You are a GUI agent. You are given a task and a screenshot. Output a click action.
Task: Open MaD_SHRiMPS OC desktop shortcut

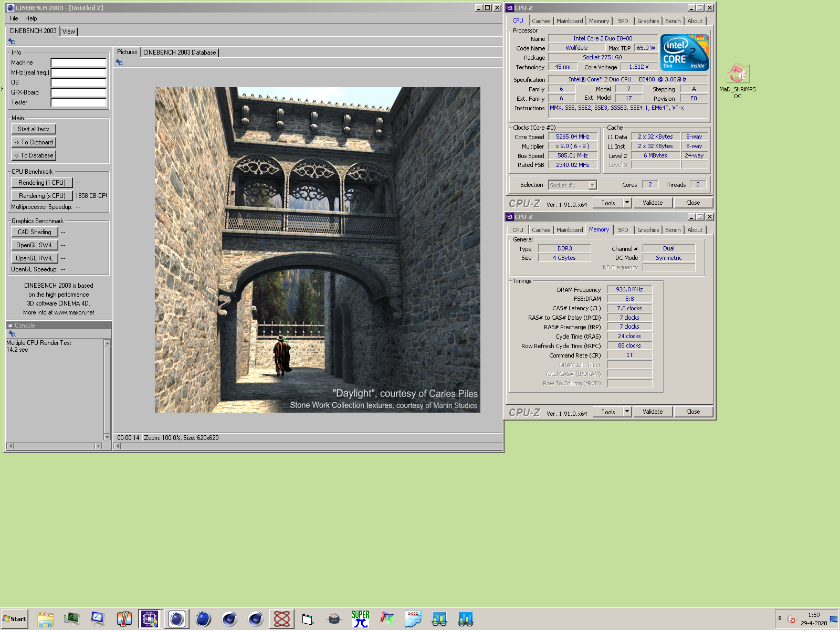(x=738, y=81)
